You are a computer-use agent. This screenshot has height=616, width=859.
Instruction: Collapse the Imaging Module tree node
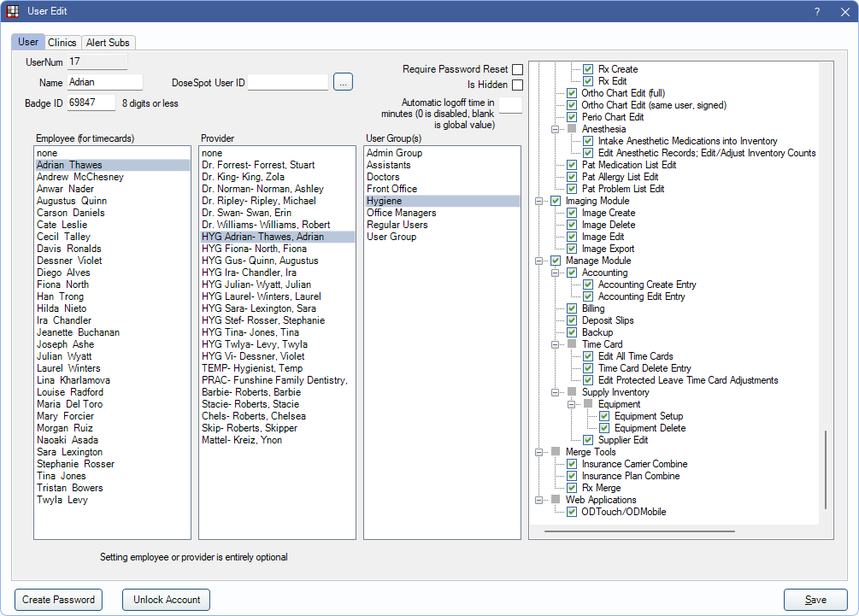[x=539, y=202]
